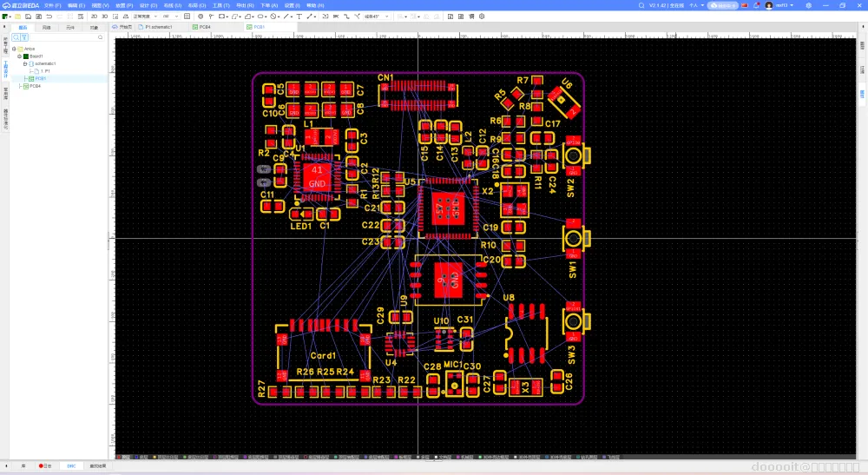The height and width of the screenshot is (475, 868).
Task: Click the 日志 log button at the bottom
Action: [45, 466]
